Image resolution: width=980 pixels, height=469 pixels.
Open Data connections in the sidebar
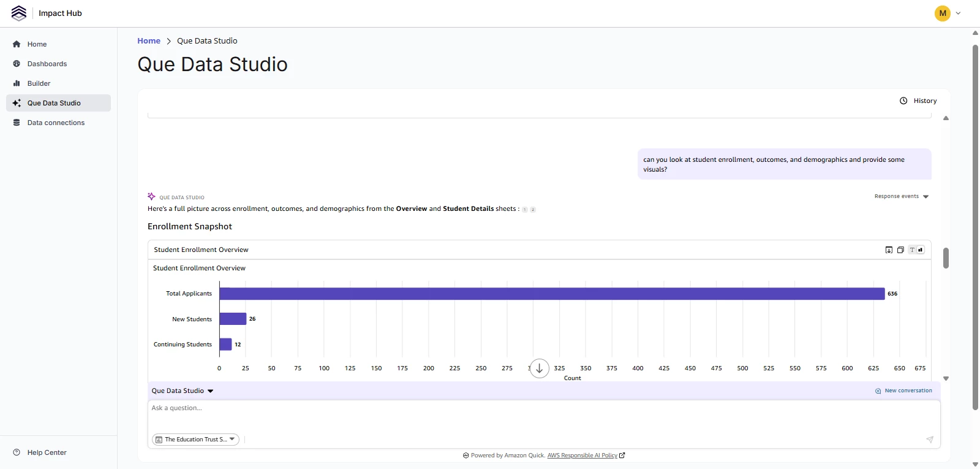(58, 123)
